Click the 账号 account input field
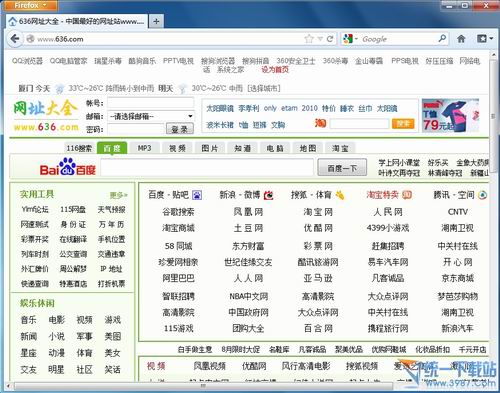500x393 pixels. coord(150,103)
